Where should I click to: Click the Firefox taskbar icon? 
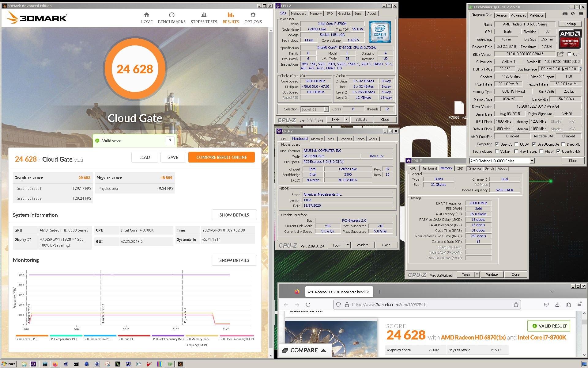[55, 364]
